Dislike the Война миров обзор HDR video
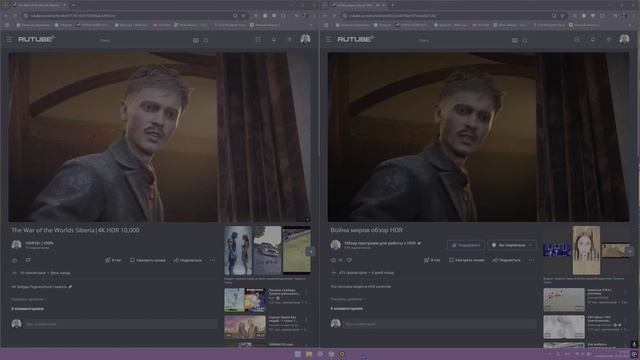The height and width of the screenshot is (360, 640). pos(349,260)
